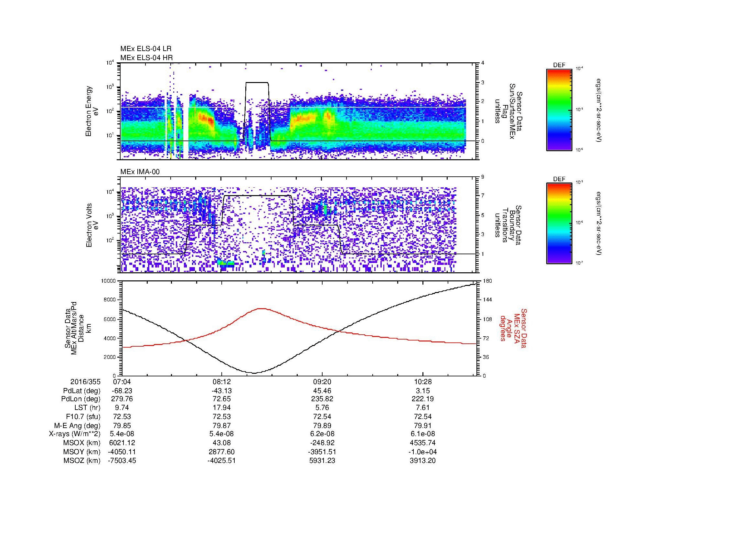Click the SZA axis tick '108'
Image resolution: width=756 pixels, height=534 pixels.
[x=487, y=319]
